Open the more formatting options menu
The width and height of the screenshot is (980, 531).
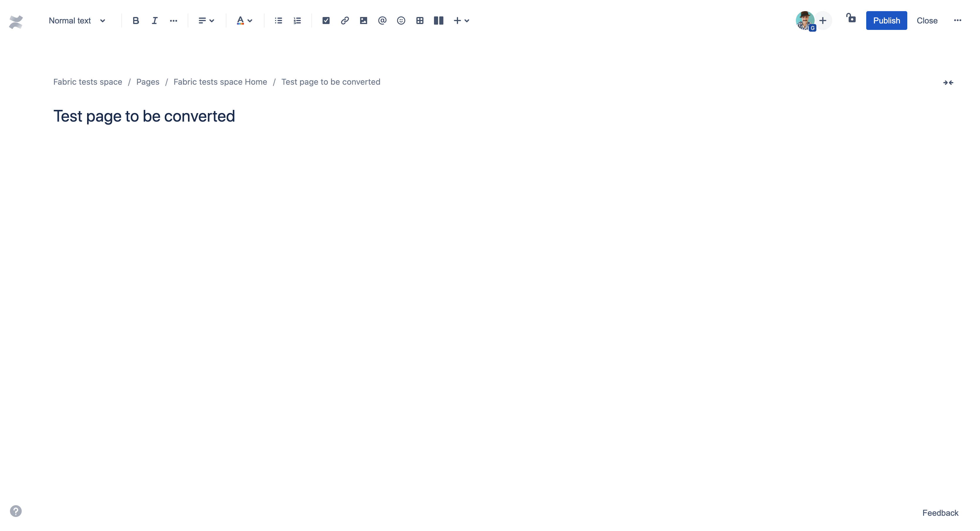tap(173, 20)
